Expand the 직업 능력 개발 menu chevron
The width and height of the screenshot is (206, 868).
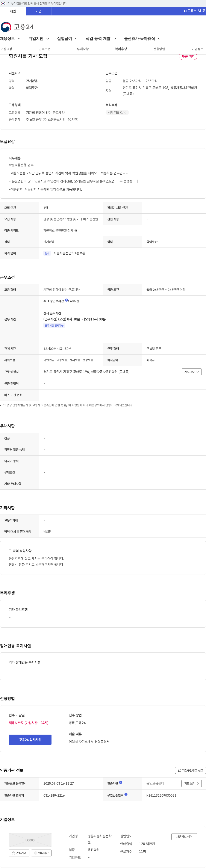(x=115, y=39)
